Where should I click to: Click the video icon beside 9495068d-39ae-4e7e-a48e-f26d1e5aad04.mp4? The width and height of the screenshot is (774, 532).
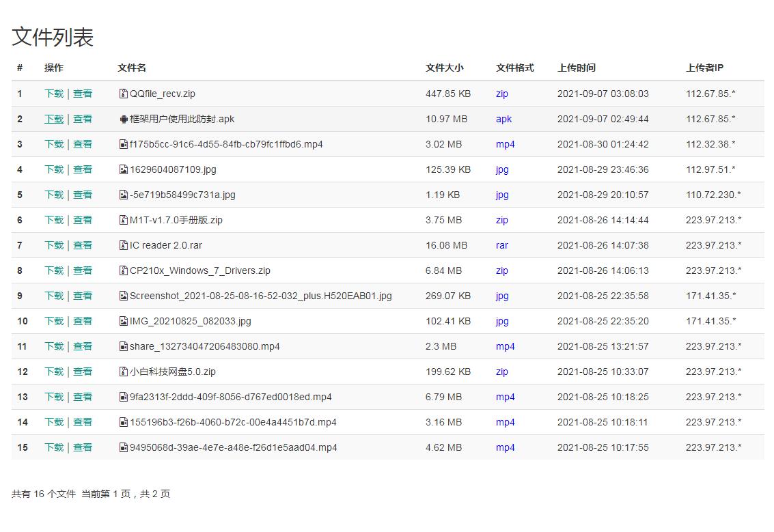click(124, 447)
